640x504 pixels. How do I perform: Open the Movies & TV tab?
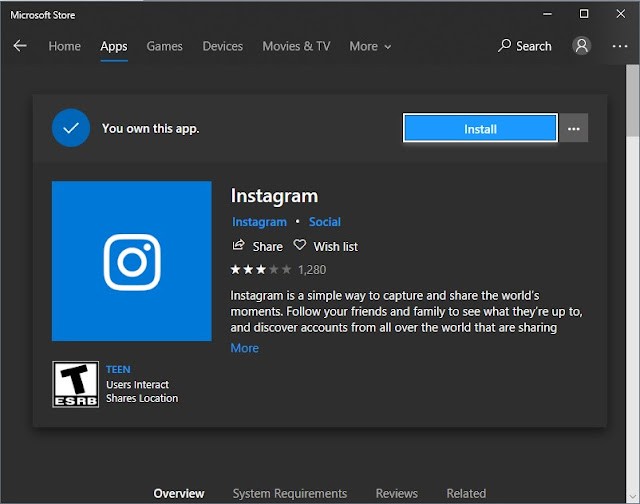pos(296,46)
